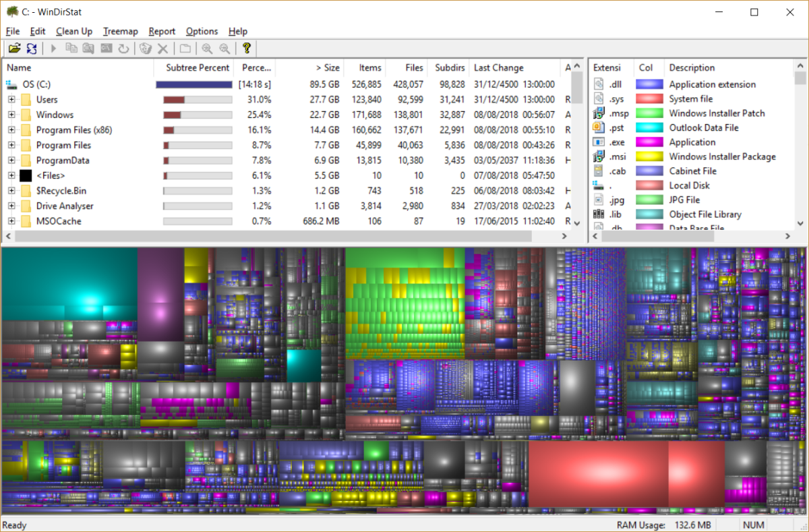The width and height of the screenshot is (809, 532).
Task: Click the Refresh Selected icon
Action: [124, 48]
